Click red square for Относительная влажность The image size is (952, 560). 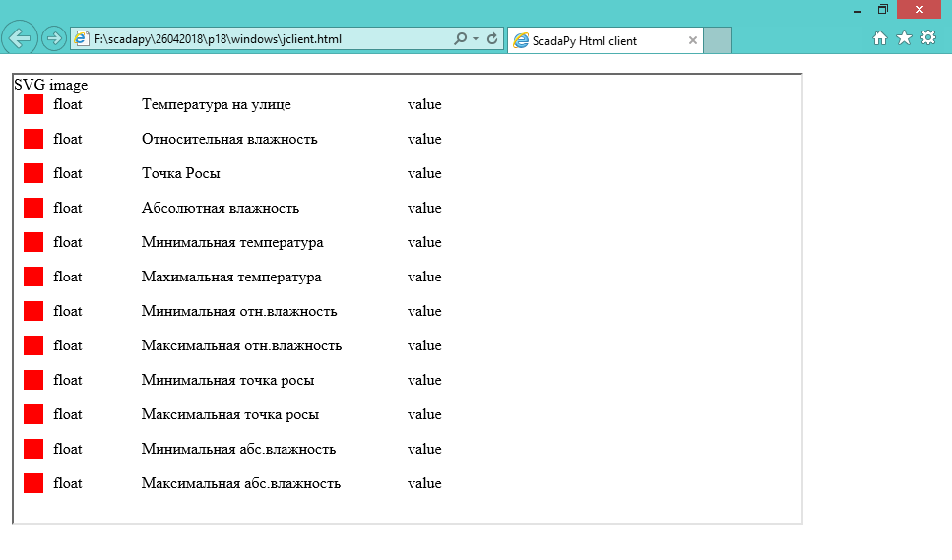33,139
